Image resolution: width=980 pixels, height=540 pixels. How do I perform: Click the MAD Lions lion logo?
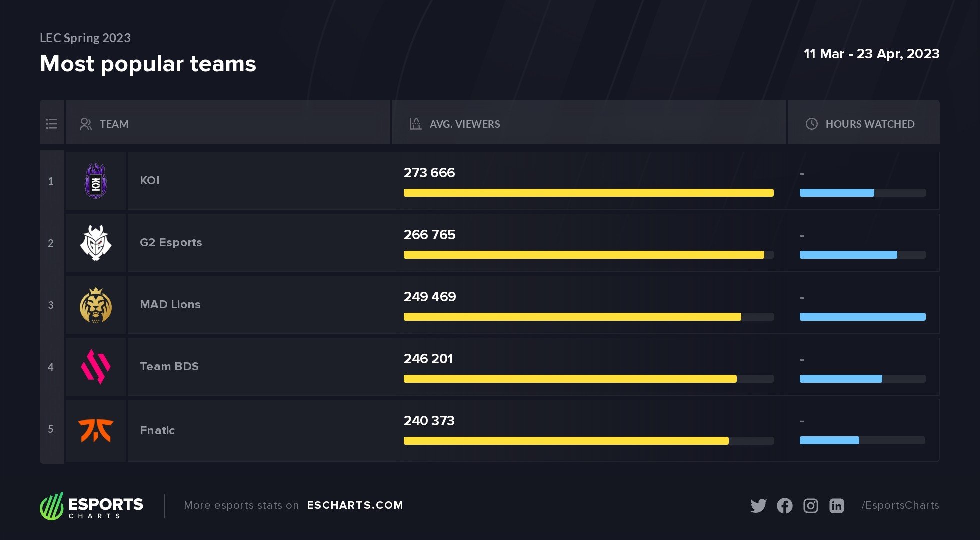tap(96, 305)
